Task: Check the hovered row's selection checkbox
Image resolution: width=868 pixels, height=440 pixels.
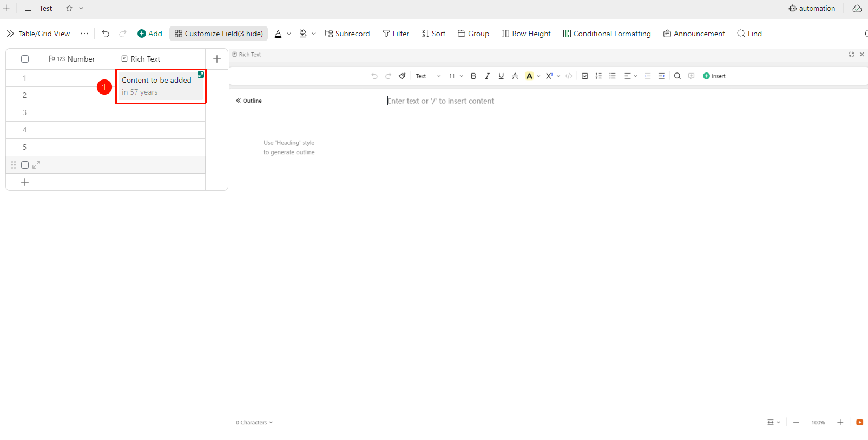Action: click(x=25, y=165)
